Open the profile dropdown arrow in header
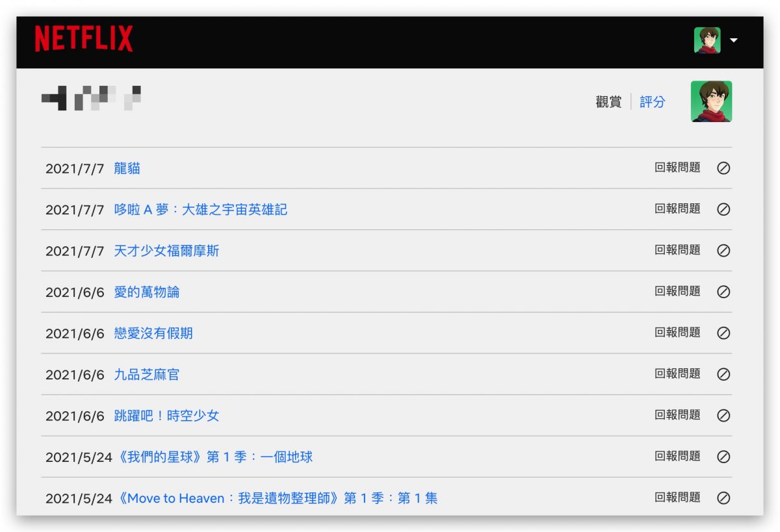This screenshot has width=780, height=532. tap(734, 40)
